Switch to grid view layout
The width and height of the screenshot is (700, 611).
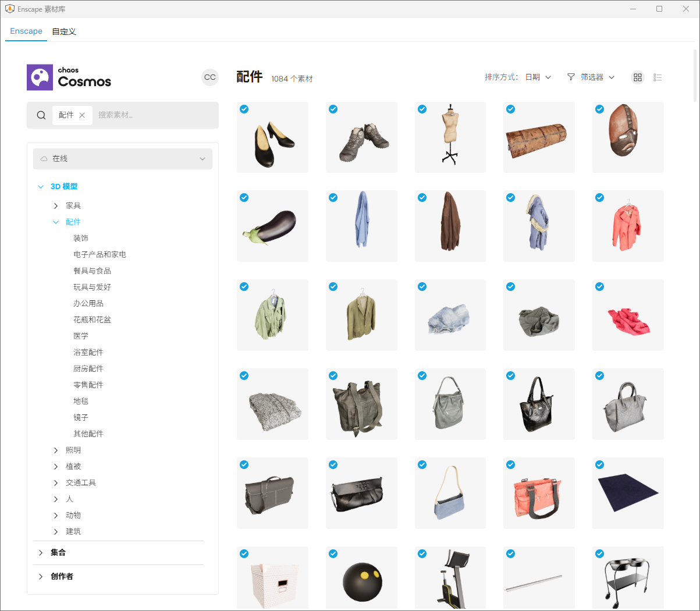[638, 77]
